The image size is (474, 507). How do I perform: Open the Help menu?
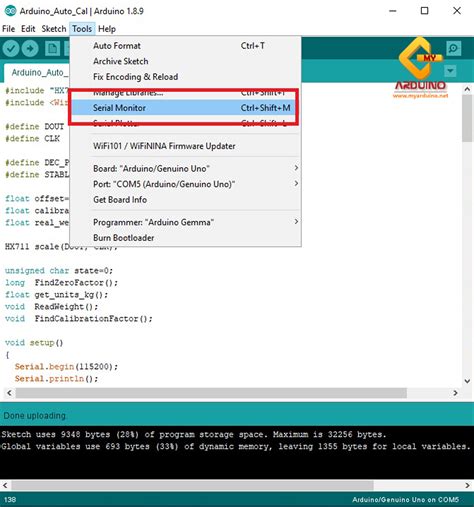(107, 29)
